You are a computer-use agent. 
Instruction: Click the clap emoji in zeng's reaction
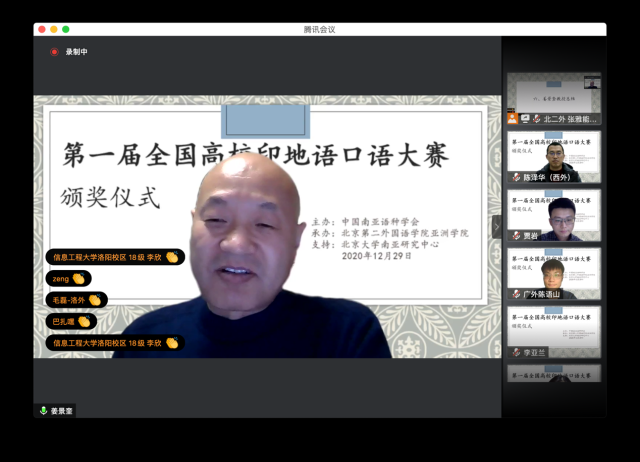[78, 278]
